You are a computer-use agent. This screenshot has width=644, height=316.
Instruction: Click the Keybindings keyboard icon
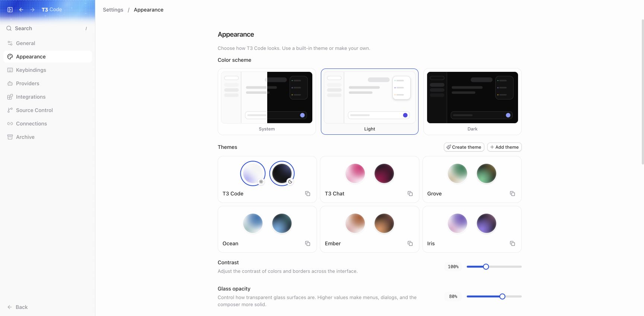[x=10, y=70]
